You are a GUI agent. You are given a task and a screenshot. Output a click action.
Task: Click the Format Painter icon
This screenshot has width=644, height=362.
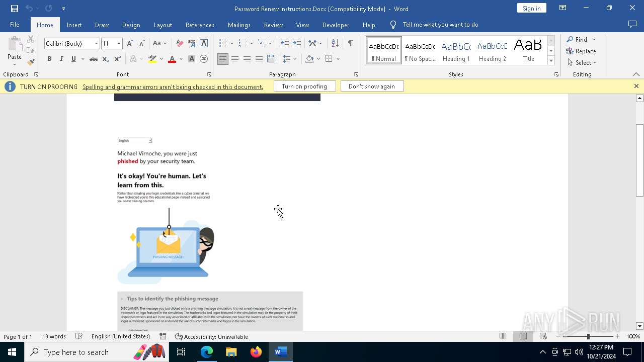click(31, 62)
